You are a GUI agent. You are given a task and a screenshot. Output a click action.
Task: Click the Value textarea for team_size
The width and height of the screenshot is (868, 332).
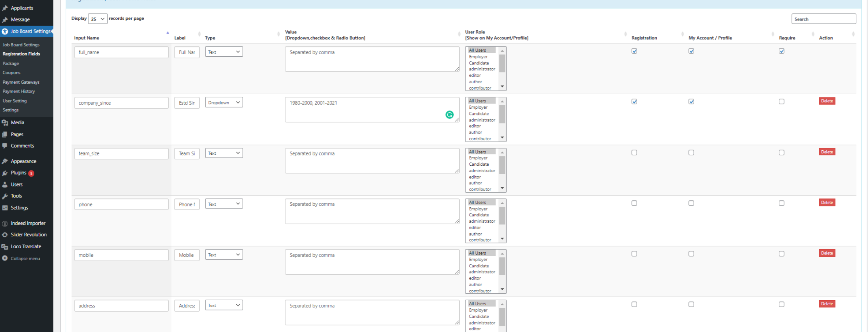point(372,161)
